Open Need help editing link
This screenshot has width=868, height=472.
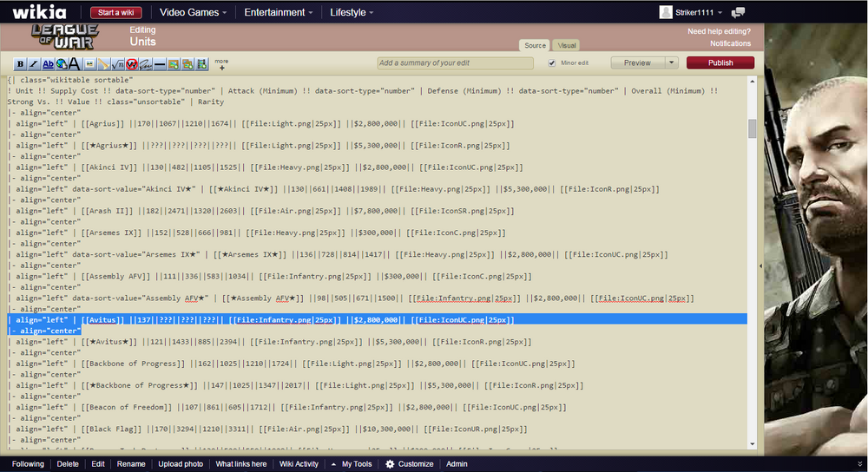(x=719, y=31)
